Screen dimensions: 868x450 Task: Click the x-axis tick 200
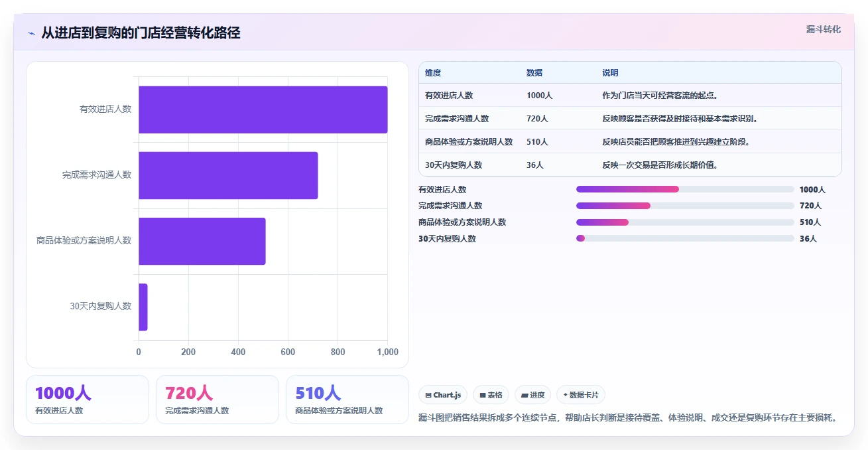188,352
